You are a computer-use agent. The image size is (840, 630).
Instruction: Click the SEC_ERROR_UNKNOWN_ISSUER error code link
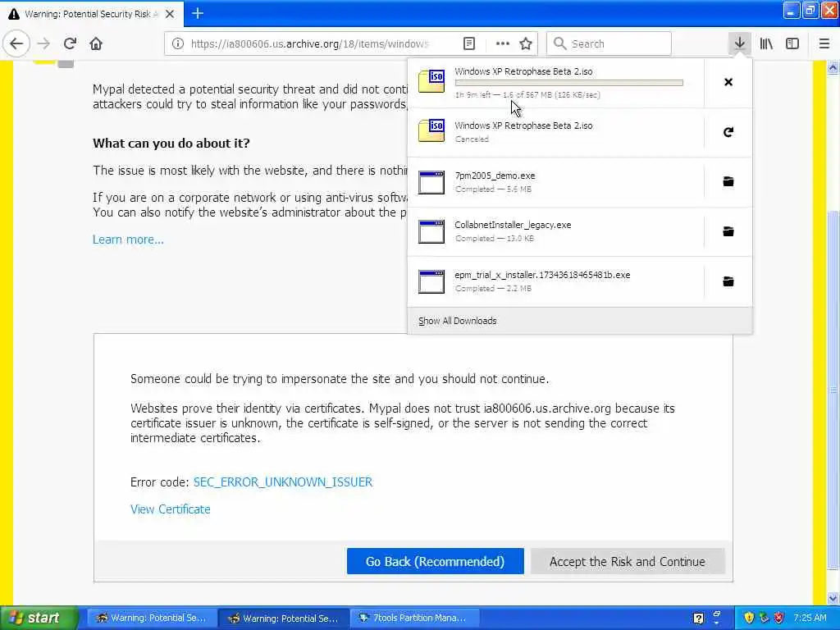283,482
